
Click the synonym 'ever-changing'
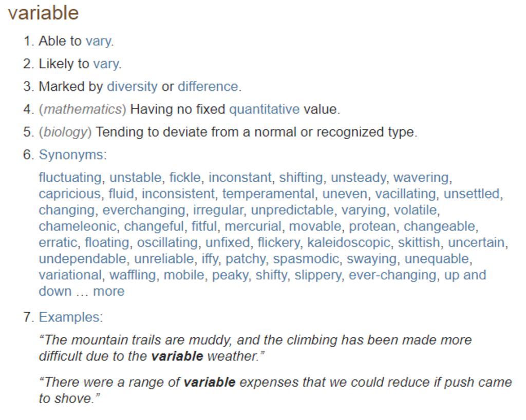(x=392, y=275)
